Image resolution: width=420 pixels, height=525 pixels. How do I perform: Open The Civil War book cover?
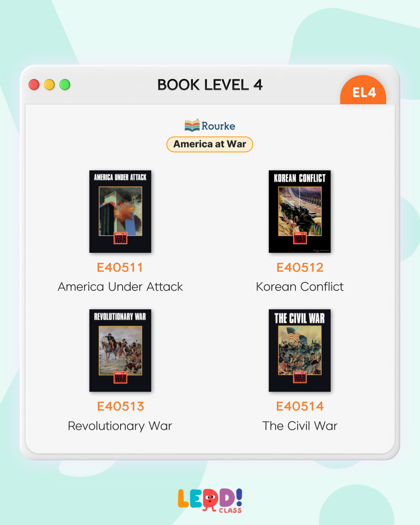tap(300, 350)
